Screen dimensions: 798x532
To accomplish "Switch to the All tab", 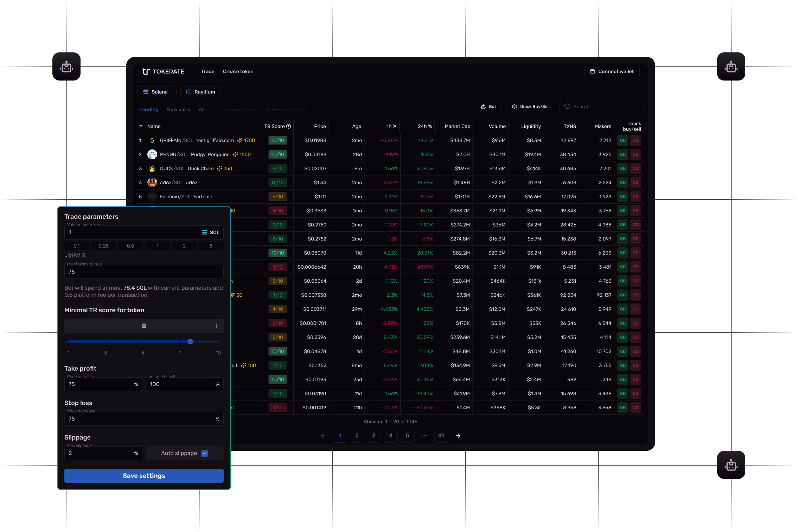I will 202,109.
